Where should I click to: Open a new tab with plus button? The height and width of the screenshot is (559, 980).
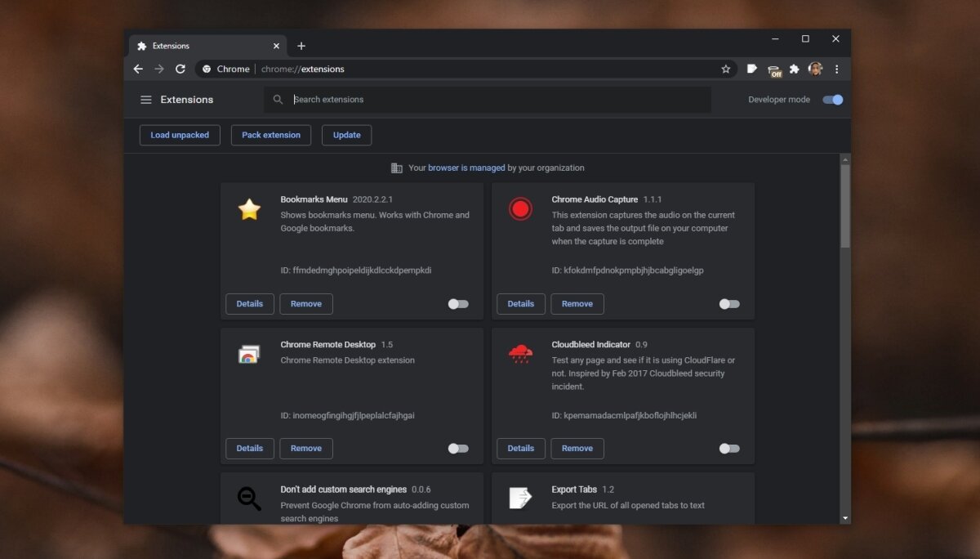coord(301,46)
